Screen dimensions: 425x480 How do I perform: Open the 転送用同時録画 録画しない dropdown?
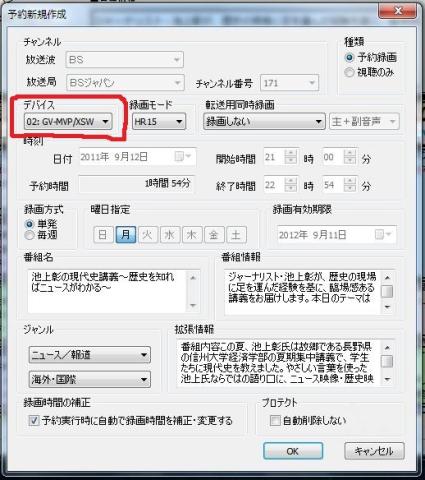pyautogui.click(x=264, y=122)
